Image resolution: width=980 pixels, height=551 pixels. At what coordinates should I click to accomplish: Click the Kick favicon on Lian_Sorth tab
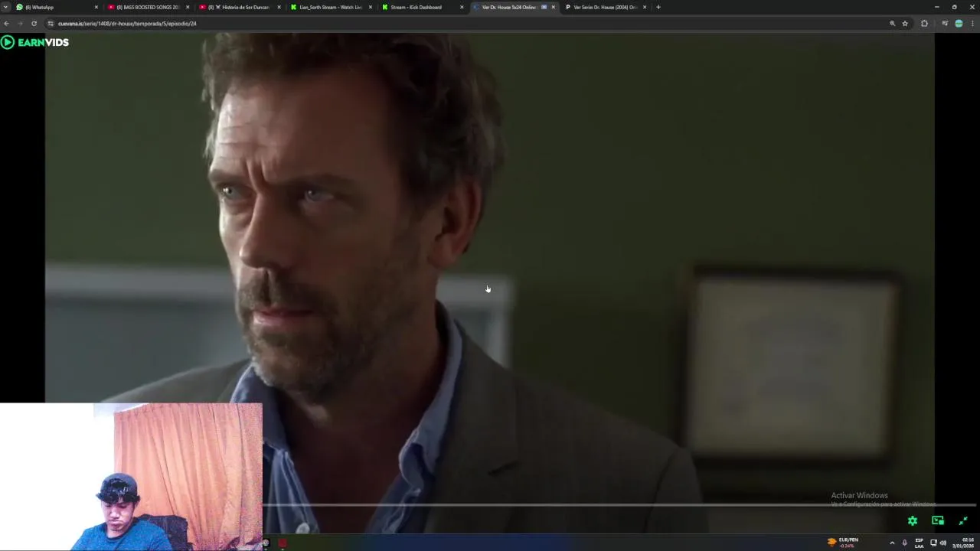click(293, 7)
